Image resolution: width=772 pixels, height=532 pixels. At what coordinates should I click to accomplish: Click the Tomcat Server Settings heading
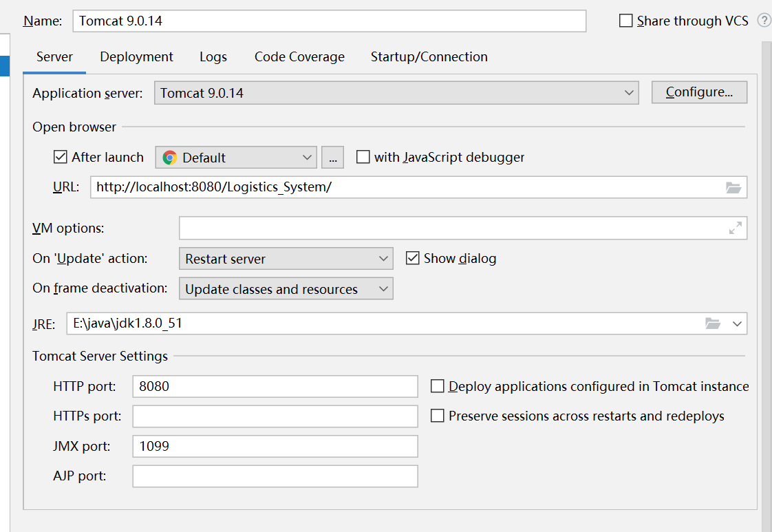coord(100,356)
